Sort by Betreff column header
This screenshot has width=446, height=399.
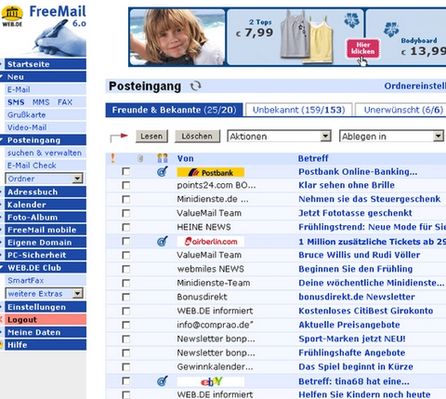[313, 158]
